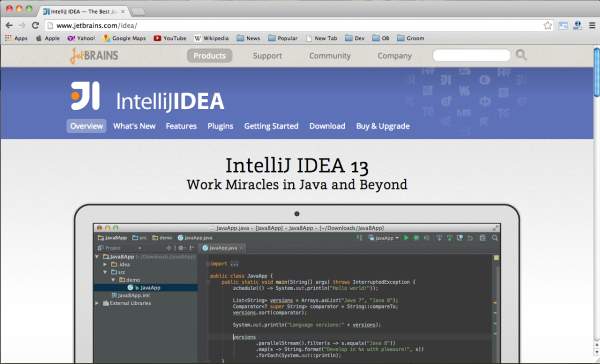Screen dimensions: 600x364
Task: Open the Chrome hamburger menu
Action: point(592,25)
